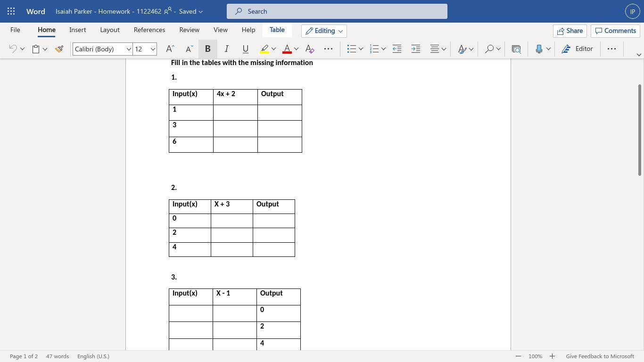644x362 pixels.
Task: Toggle Italic formatting
Action: click(227, 49)
